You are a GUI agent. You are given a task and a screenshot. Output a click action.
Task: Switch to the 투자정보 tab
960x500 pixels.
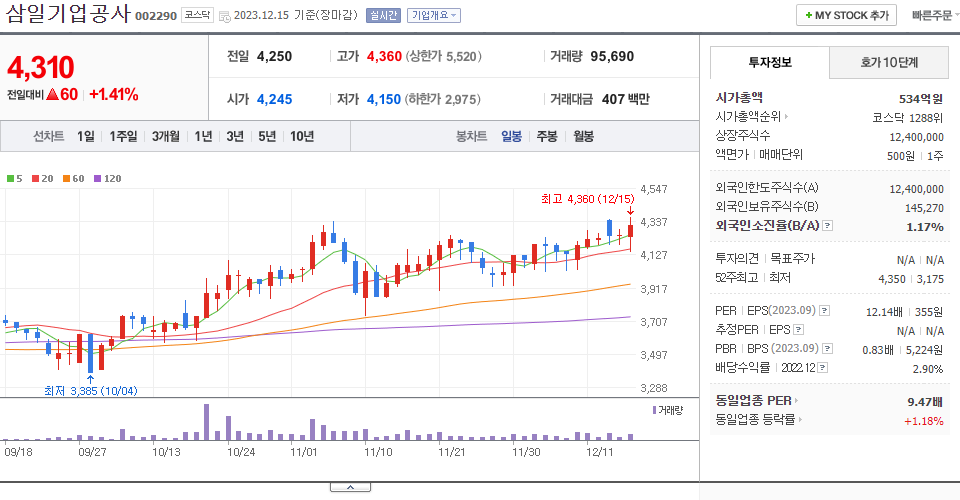point(770,62)
